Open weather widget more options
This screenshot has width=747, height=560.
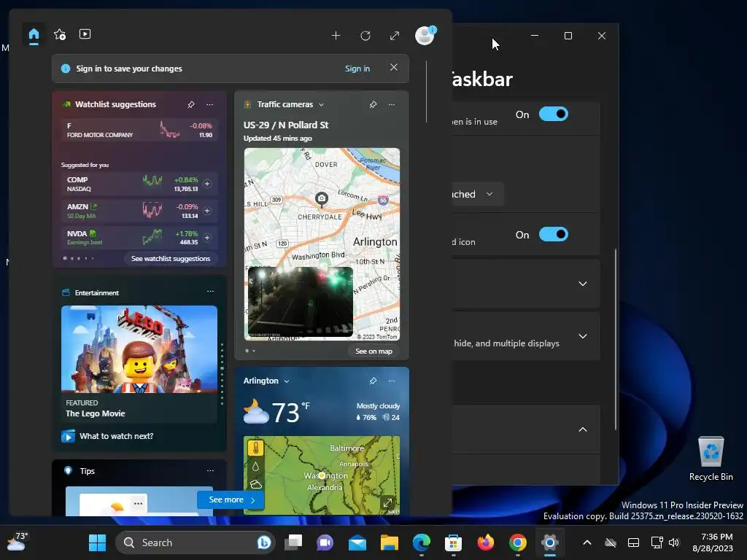392,381
